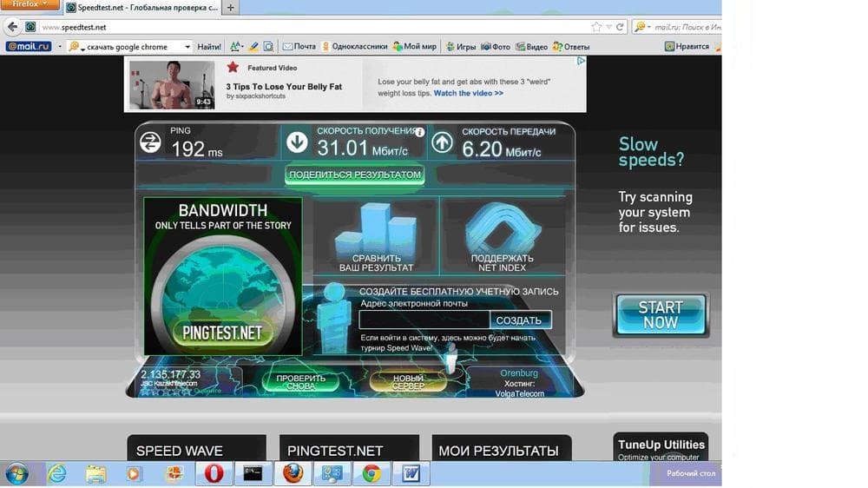Click the Создать account button
This screenshot has width=868, height=488.
(x=519, y=320)
